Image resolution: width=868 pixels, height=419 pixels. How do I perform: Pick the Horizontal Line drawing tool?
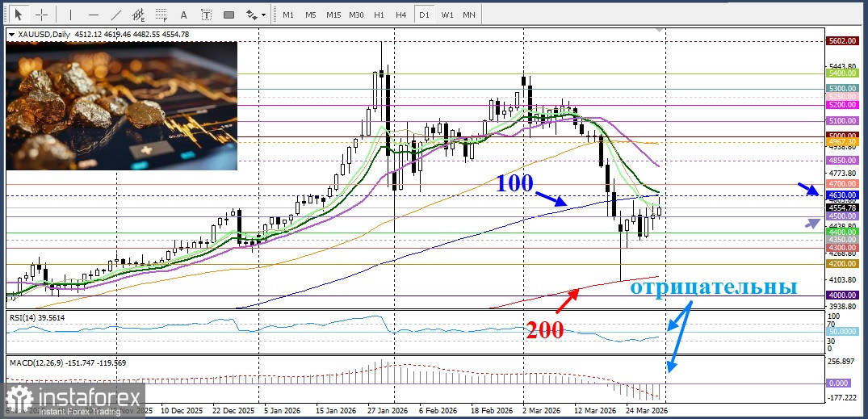(94, 15)
